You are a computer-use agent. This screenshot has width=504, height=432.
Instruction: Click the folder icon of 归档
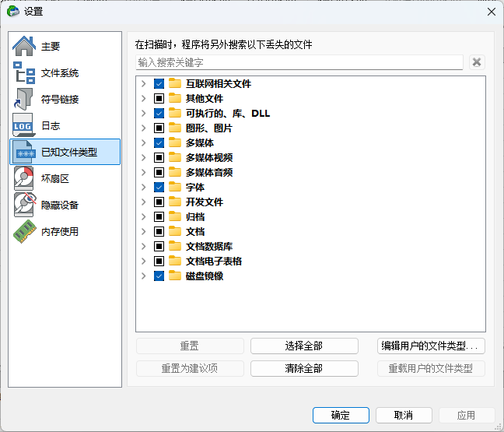coord(175,216)
